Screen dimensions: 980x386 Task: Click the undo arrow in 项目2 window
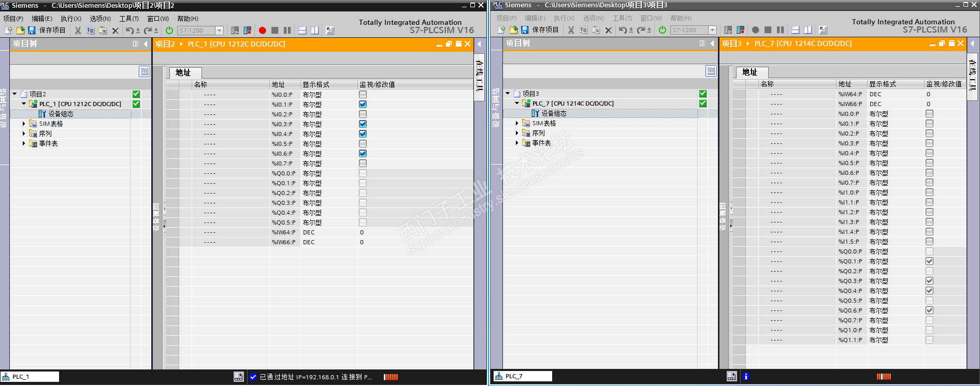tap(129, 31)
